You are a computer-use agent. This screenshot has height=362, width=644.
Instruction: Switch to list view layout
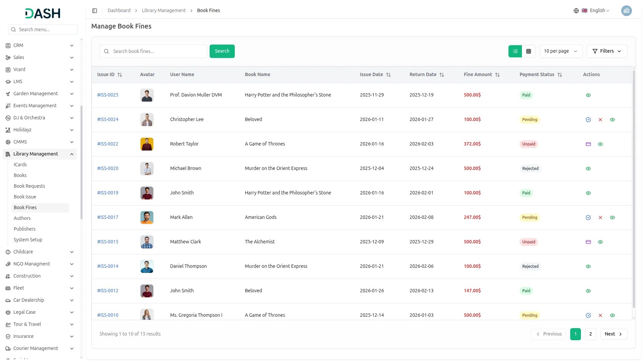pyautogui.click(x=515, y=51)
